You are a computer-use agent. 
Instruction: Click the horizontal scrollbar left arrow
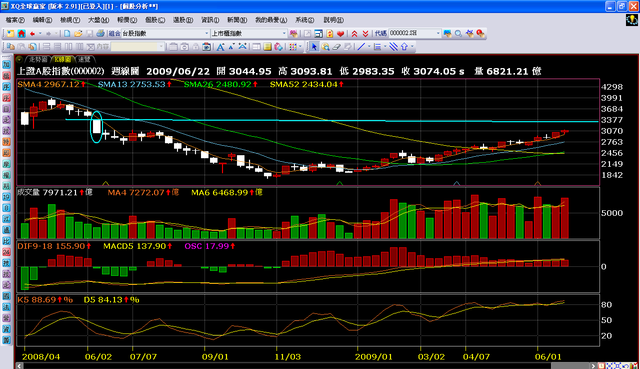(x=19, y=366)
